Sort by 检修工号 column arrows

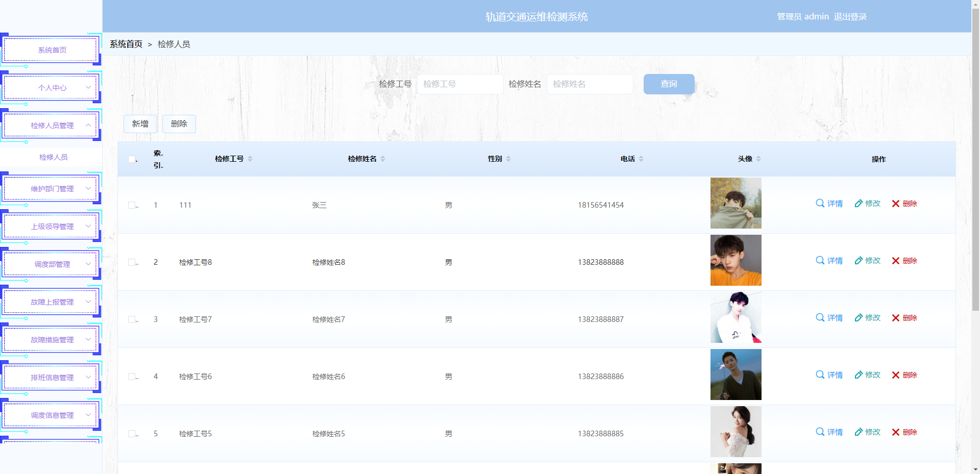pyautogui.click(x=250, y=159)
